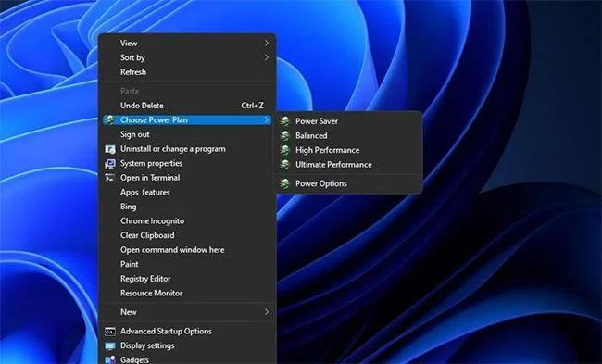Click the Choose Power Plan battery icon
Screen dimensions: 602x364
pyautogui.click(x=109, y=120)
